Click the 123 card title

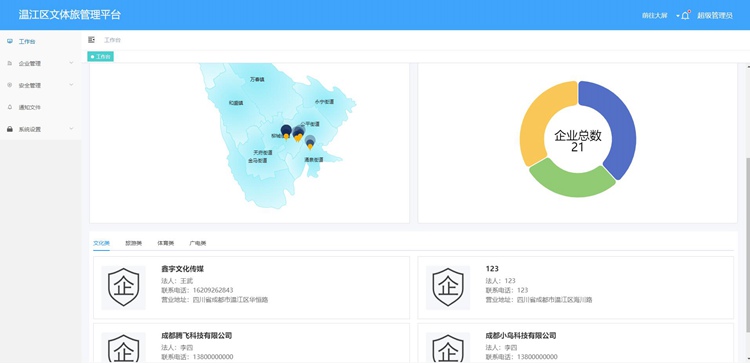pos(492,269)
